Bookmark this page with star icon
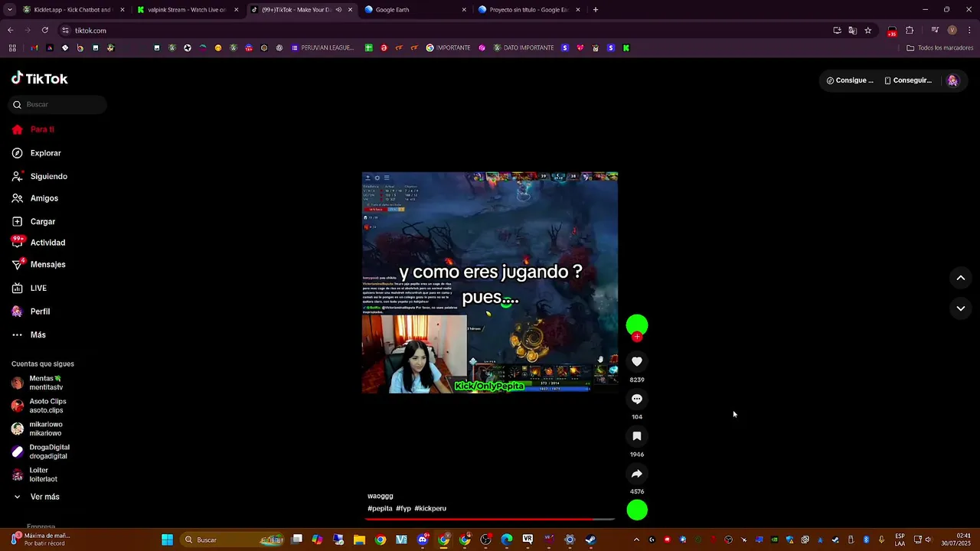The height and width of the screenshot is (551, 980). coord(867,31)
